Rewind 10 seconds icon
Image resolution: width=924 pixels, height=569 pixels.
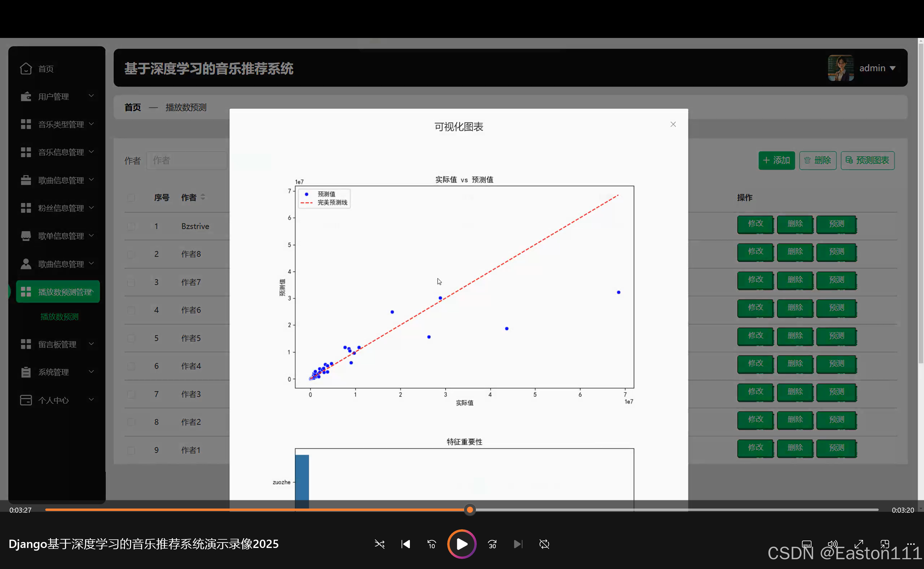click(x=431, y=544)
